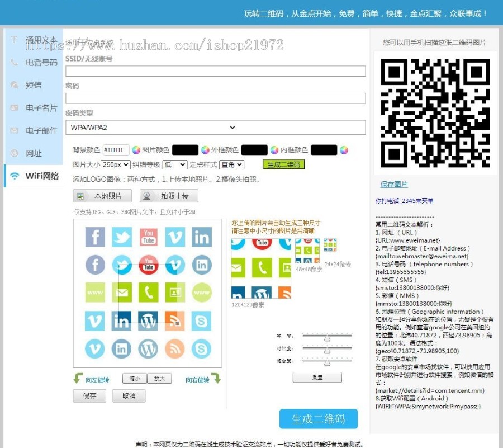Click the 内框颜色 black swatch
This screenshot has width=503, height=448.
tap(324, 150)
